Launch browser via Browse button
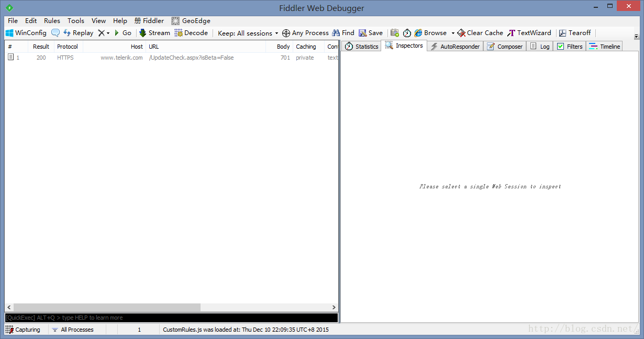Image resolution: width=644 pixels, height=339 pixels. (430, 33)
